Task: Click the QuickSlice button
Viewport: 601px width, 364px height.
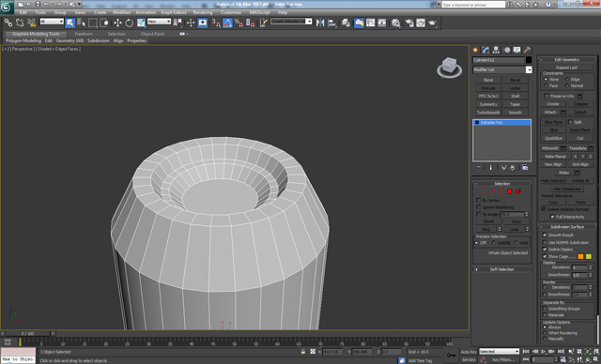Action: pyautogui.click(x=554, y=138)
